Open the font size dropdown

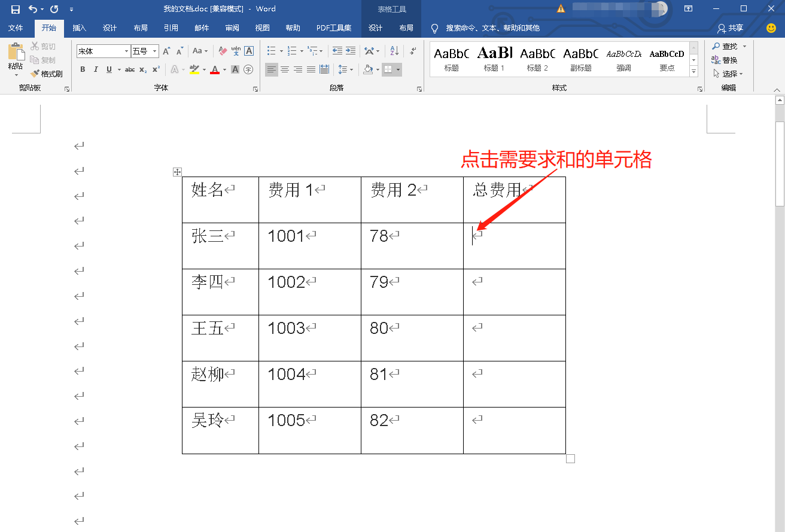pyautogui.click(x=153, y=50)
